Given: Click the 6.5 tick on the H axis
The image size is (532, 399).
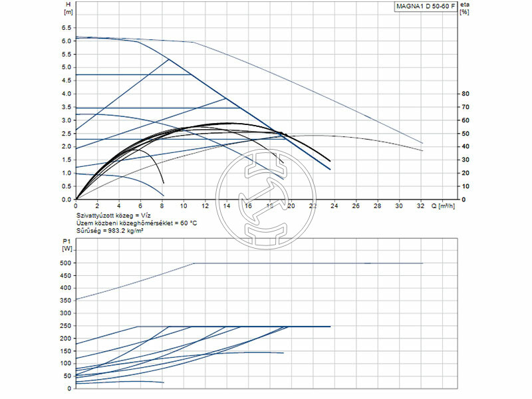Looking at the screenshot, I should [66, 28].
